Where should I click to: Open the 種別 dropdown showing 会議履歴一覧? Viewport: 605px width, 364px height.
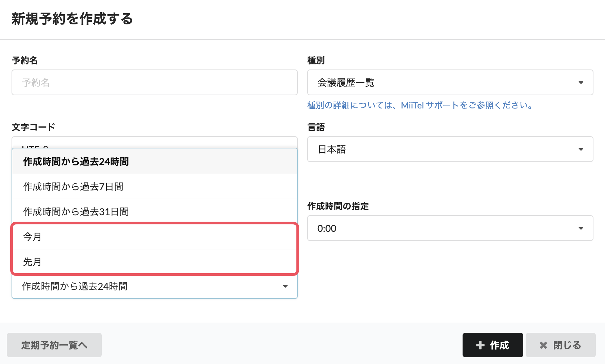click(x=450, y=82)
